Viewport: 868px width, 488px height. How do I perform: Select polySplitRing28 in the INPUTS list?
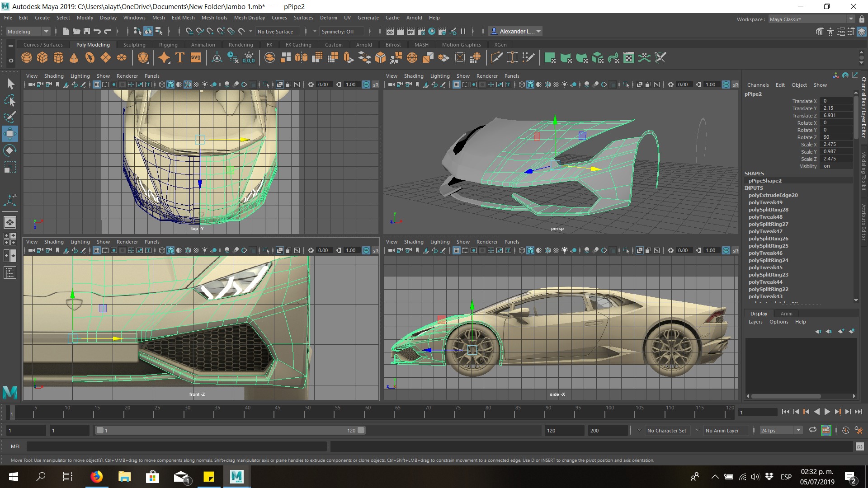tap(768, 210)
